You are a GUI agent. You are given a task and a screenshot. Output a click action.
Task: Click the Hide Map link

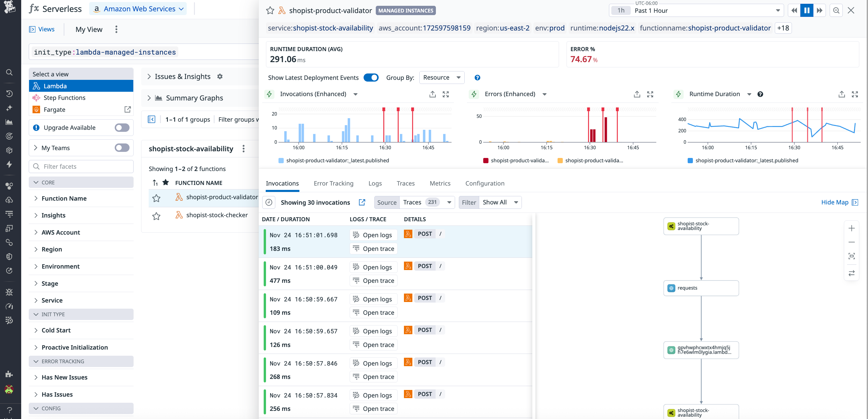(835, 202)
